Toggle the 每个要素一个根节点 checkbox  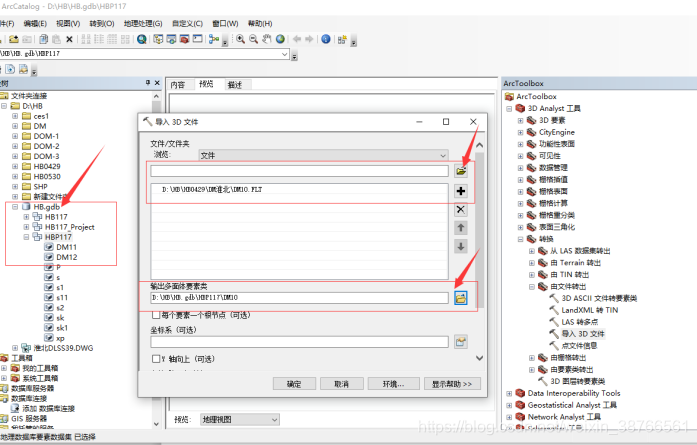click(x=156, y=315)
